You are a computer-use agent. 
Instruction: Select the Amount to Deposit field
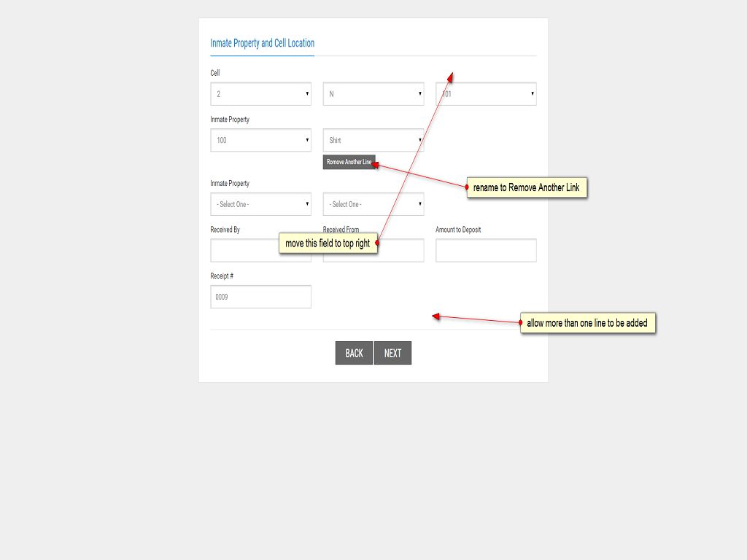click(x=486, y=250)
